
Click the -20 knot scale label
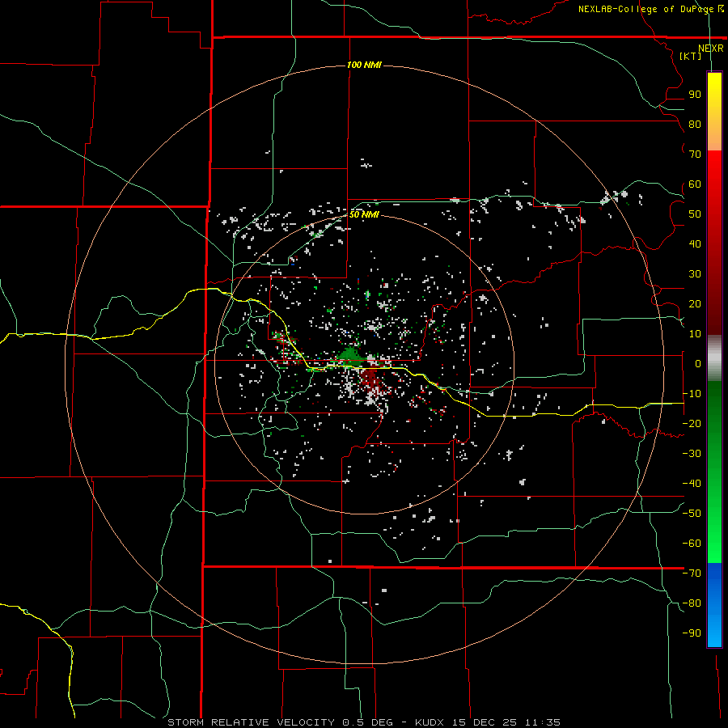click(692, 424)
